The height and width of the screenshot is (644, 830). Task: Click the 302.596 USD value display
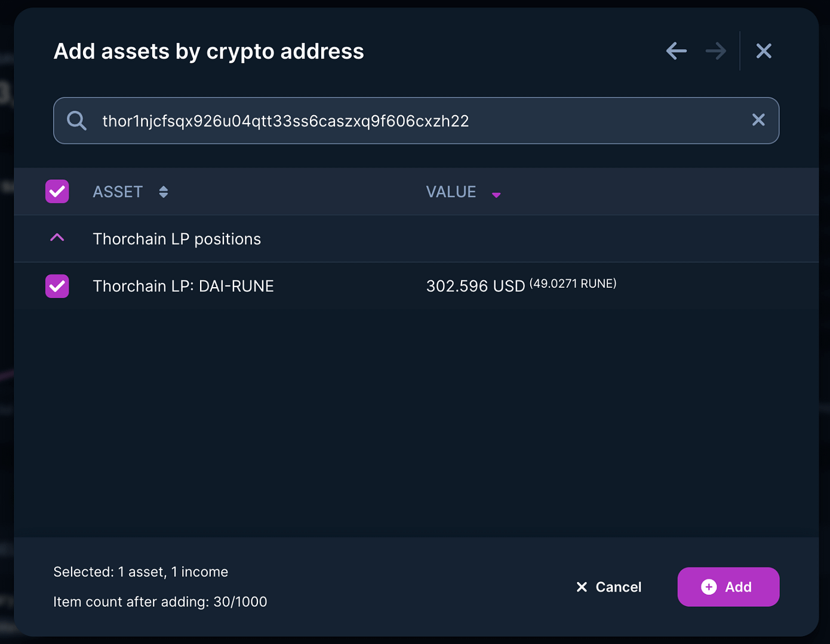(475, 286)
